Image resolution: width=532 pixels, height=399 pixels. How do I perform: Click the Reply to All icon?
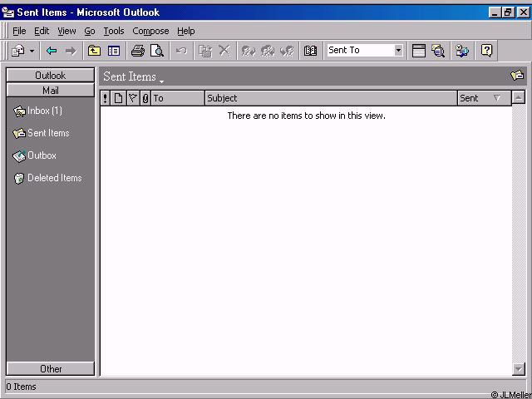(x=268, y=51)
